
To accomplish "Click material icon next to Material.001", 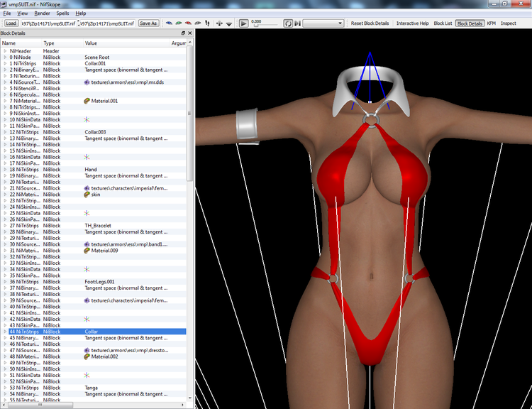I will (x=87, y=101).
